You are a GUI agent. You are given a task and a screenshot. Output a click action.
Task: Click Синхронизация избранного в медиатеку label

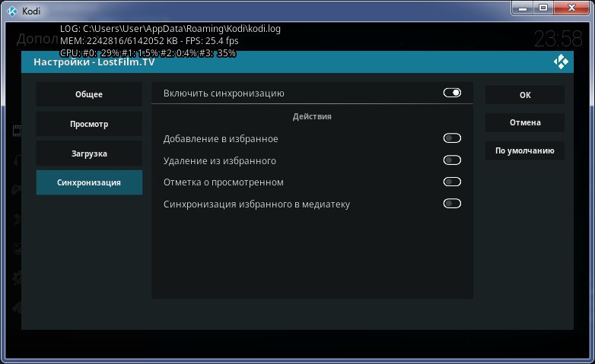tap(257, 204)
